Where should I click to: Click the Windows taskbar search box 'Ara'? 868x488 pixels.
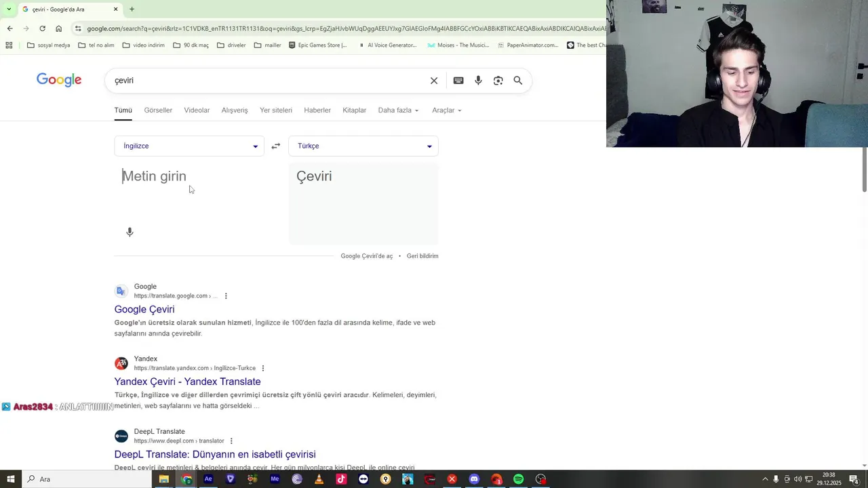[87, 479]
